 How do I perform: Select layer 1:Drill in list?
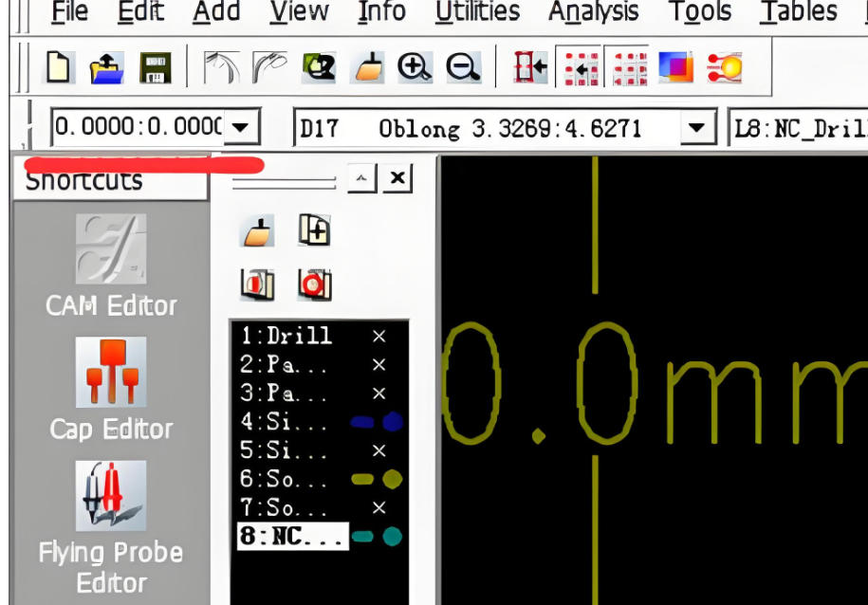coord(286,336)
